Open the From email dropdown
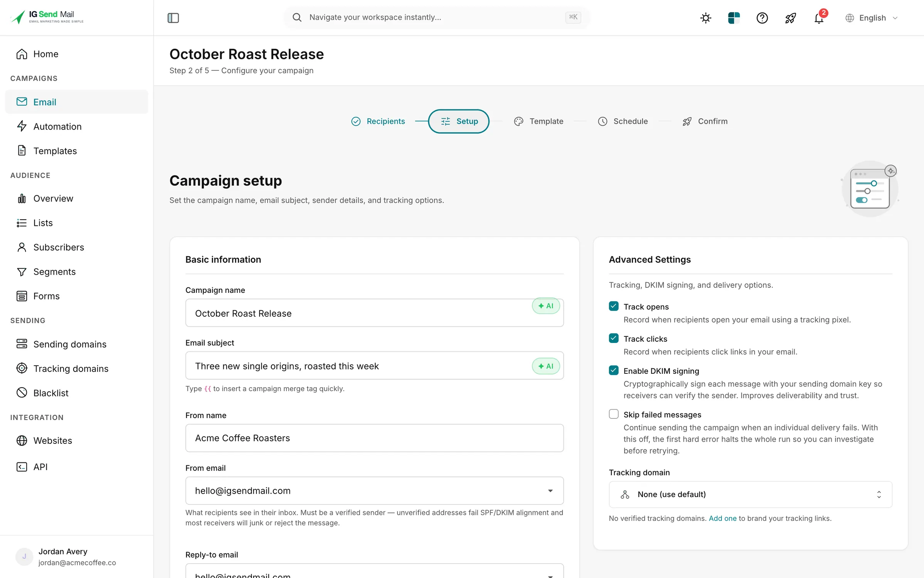The width and height of the screenshot is (924, 578). pos(375,491)
